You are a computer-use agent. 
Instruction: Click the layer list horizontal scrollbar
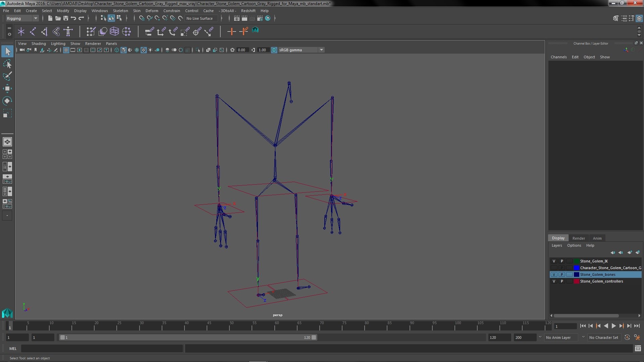(586, 315)
